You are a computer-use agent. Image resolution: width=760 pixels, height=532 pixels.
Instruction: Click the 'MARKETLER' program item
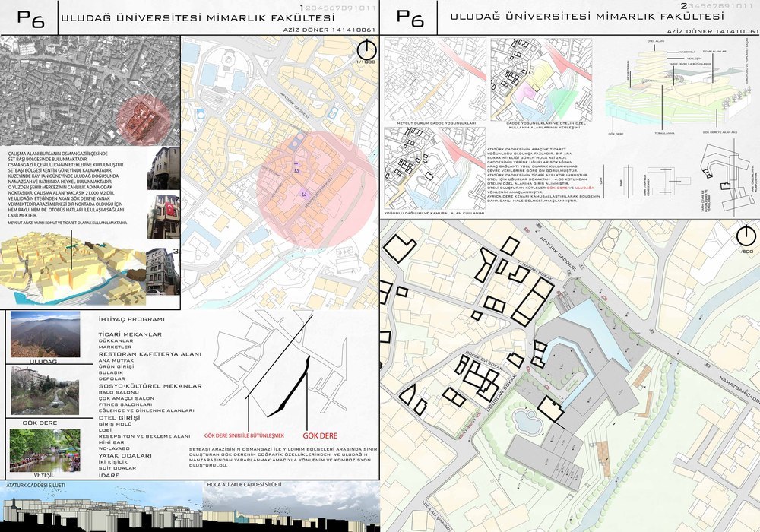115,347
